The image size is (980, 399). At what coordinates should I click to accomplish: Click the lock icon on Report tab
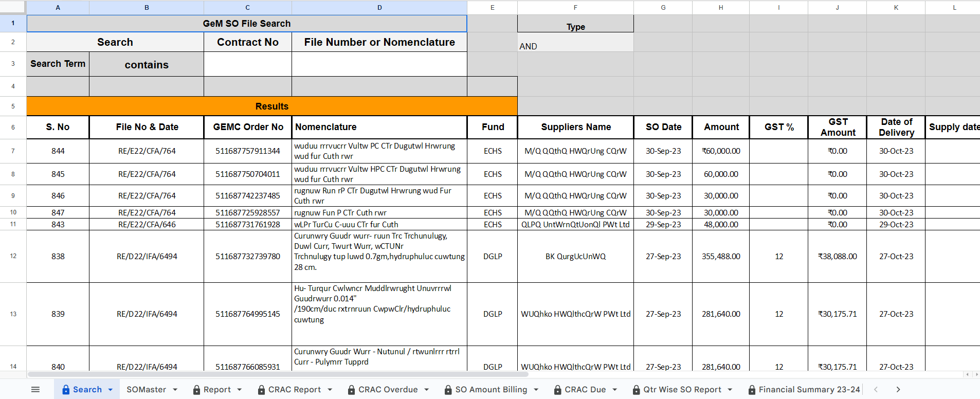pos(196,390)
